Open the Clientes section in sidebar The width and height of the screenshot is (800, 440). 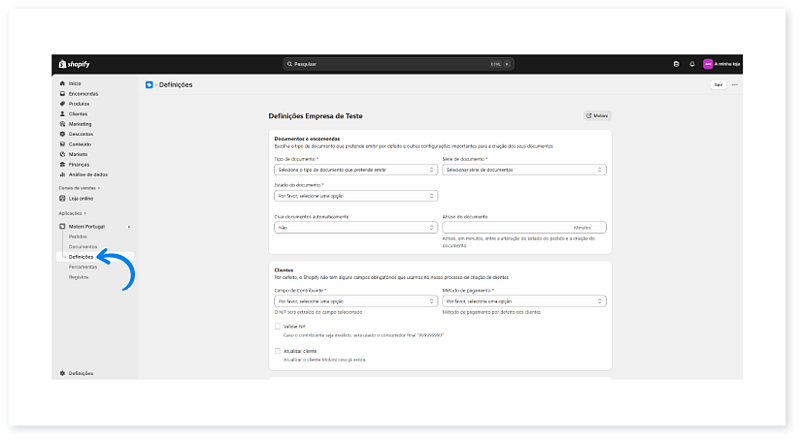pyautogui.click(x=78, y=114)
